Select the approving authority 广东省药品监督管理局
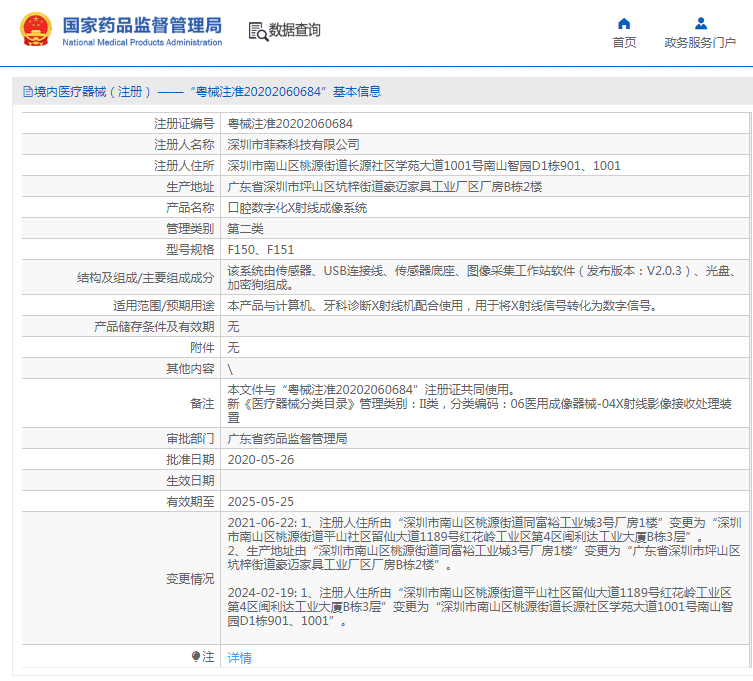This screenshot has height=681, width=753. (287, 439)
